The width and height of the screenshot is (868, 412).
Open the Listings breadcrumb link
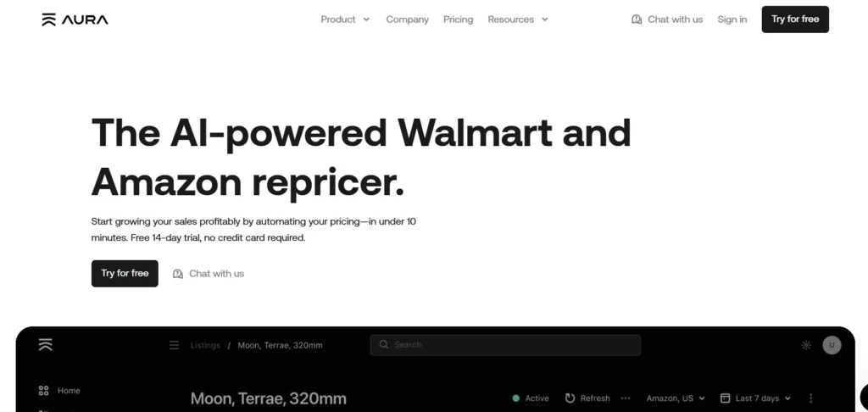tap(205, 345)
